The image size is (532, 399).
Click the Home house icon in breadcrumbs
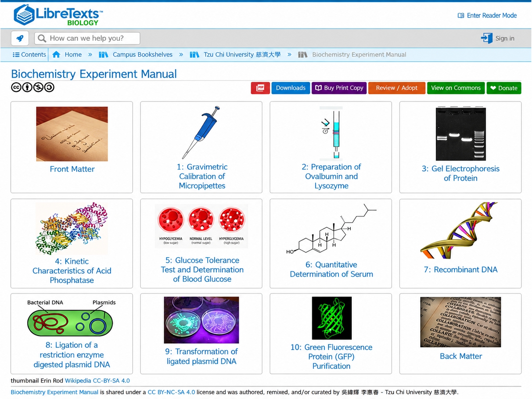pyautogui.click(x=56, y=54)
